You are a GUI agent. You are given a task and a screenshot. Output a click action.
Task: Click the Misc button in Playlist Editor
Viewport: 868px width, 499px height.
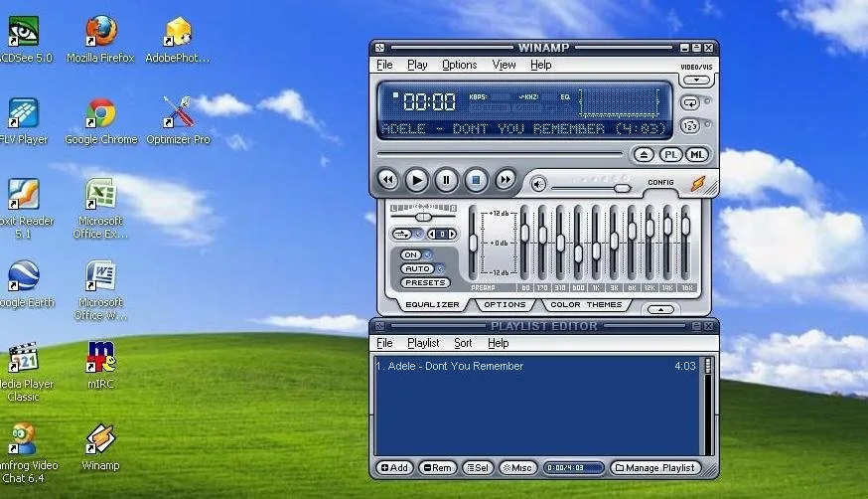(x=517, y=468)
